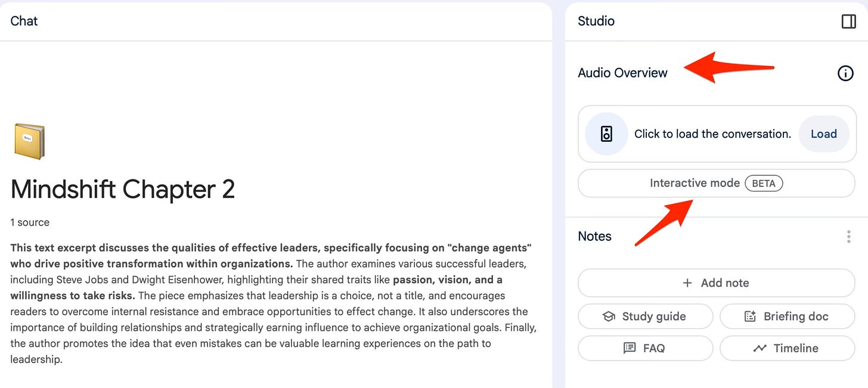This screenshot has width=868, height=388.
Task: Click the Audio Overview heading
Action: [x=622, y=73]
